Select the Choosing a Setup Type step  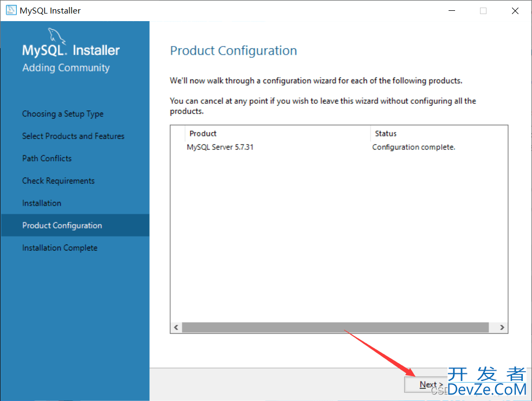coord(63,114)
